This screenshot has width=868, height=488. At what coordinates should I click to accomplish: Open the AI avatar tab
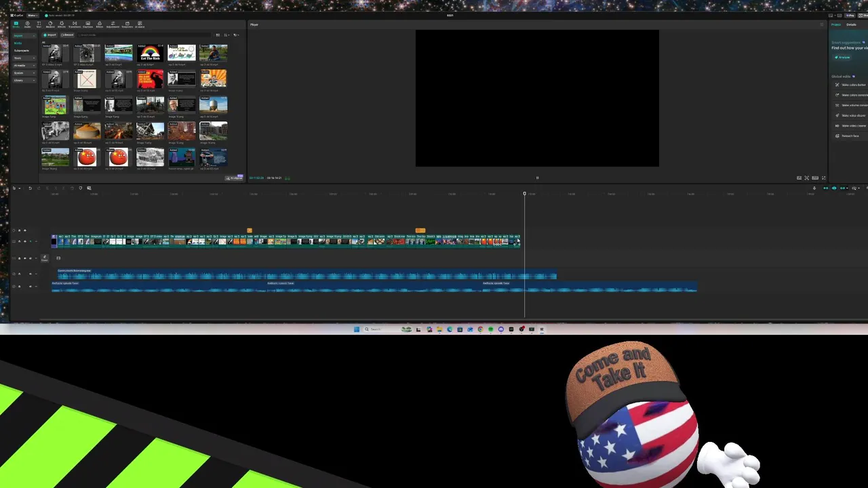point(140,24)
